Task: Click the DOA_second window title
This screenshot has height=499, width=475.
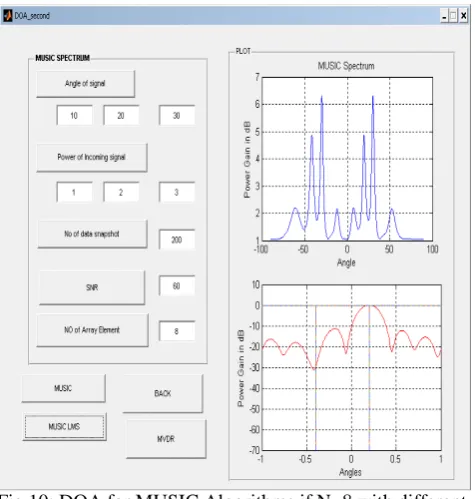Action: point(32,16)
